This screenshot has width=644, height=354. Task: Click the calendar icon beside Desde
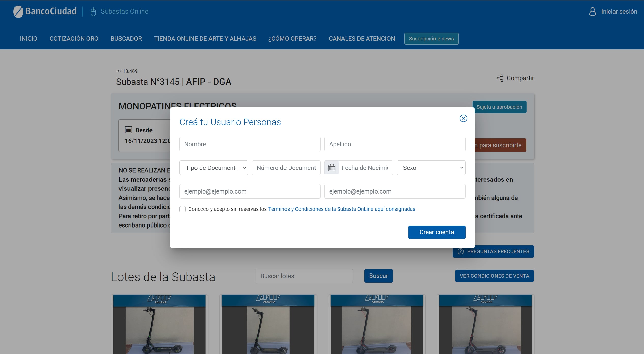pos(128,130)
